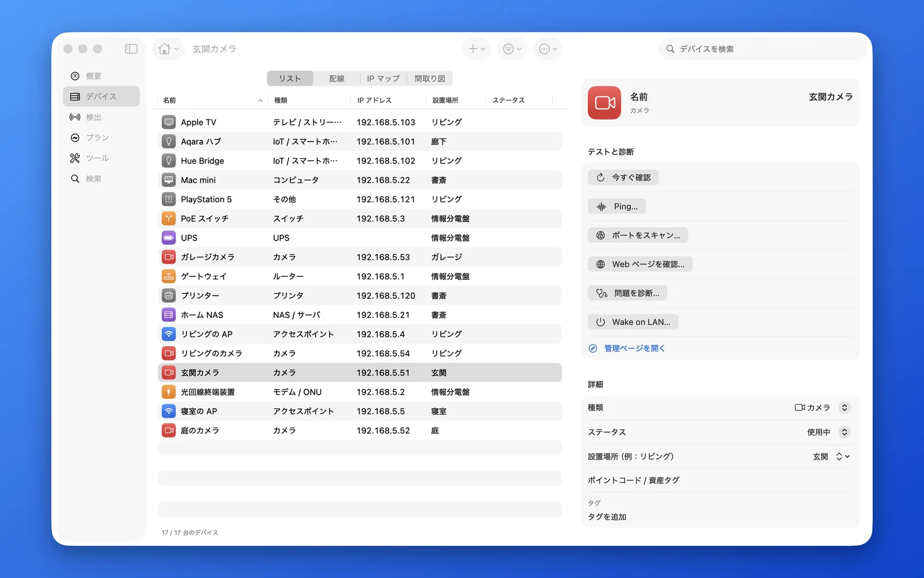Click the デバイスを検索 search field
This screenshot has width=924, height=578.
click(762, 49)
